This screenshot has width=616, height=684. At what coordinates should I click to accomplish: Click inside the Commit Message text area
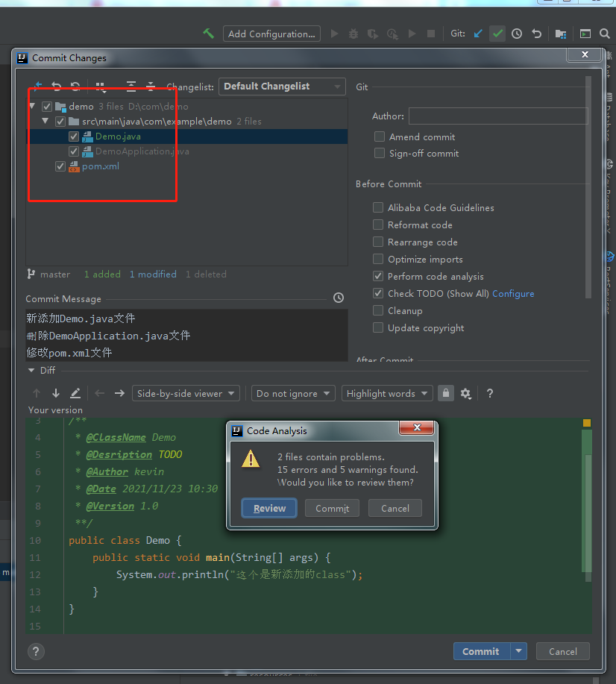point(186,335)
